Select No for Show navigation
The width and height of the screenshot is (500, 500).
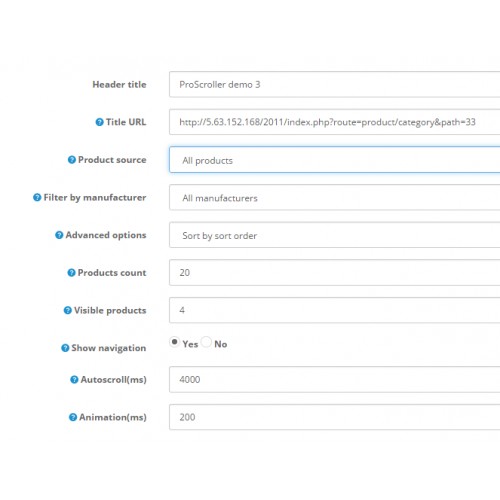tap(206, 342)
